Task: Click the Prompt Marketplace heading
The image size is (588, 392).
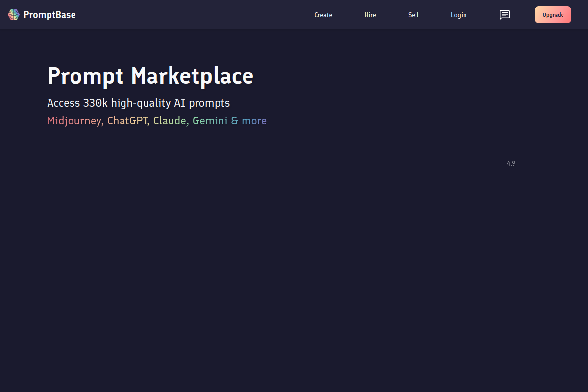Action: 150,76
